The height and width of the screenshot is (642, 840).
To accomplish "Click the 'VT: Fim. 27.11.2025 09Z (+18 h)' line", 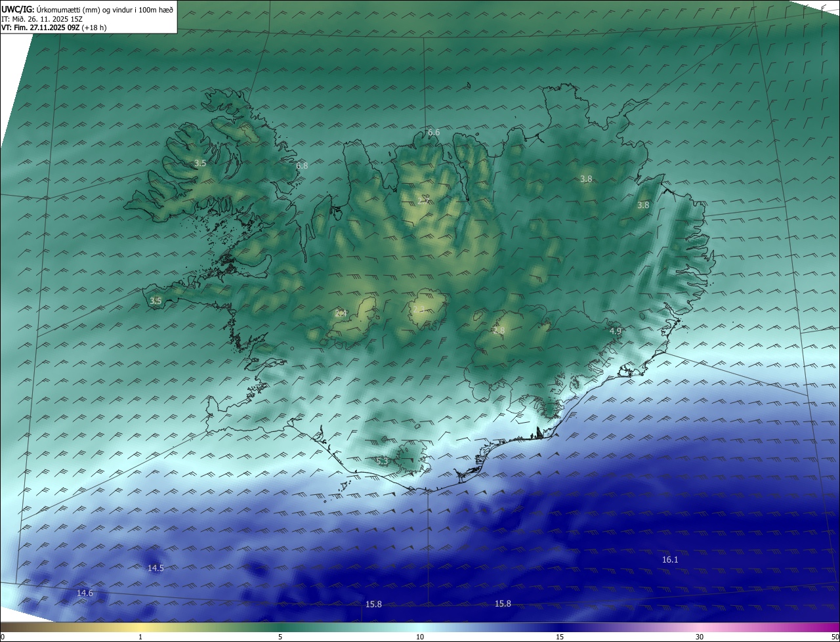I will 54,28.
